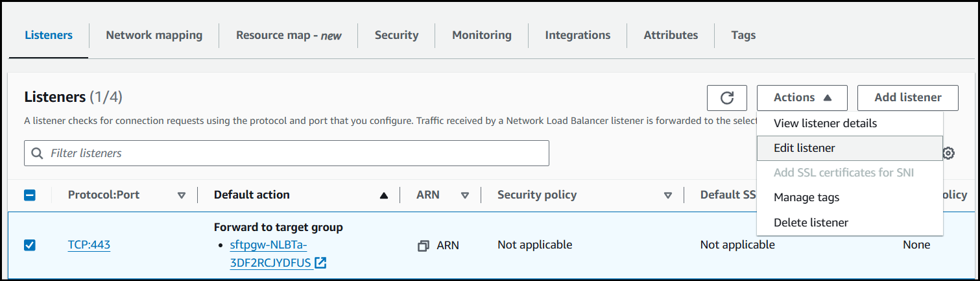Open the table preferences gear icon
Viewport: 980px width, 281px height.
click(948, 153)
